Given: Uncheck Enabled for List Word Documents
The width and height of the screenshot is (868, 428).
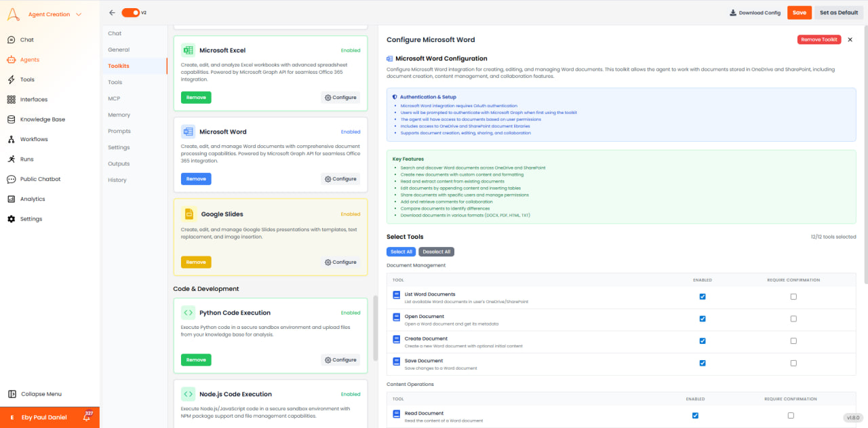Looking at the screenshot, I should point(703,296).
